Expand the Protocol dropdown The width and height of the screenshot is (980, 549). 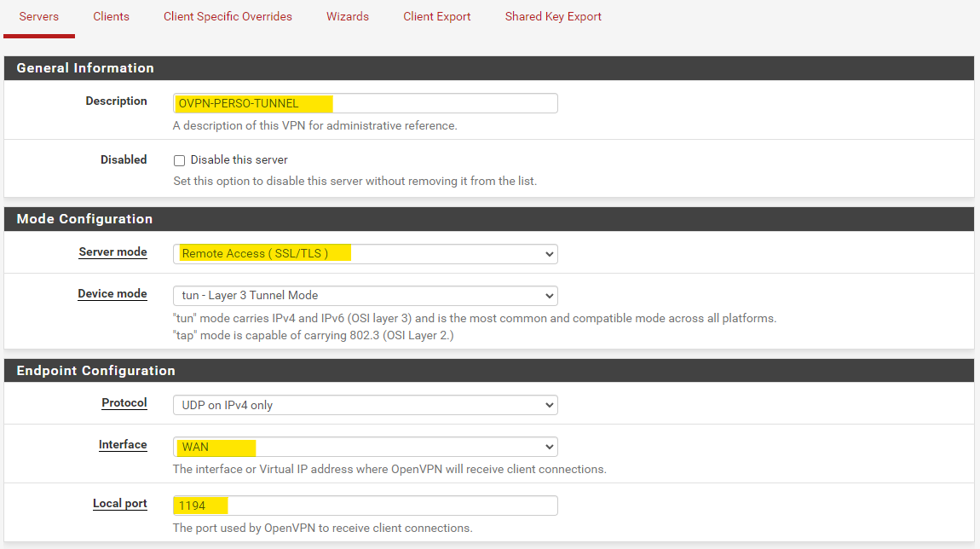[x=365, y=405]
